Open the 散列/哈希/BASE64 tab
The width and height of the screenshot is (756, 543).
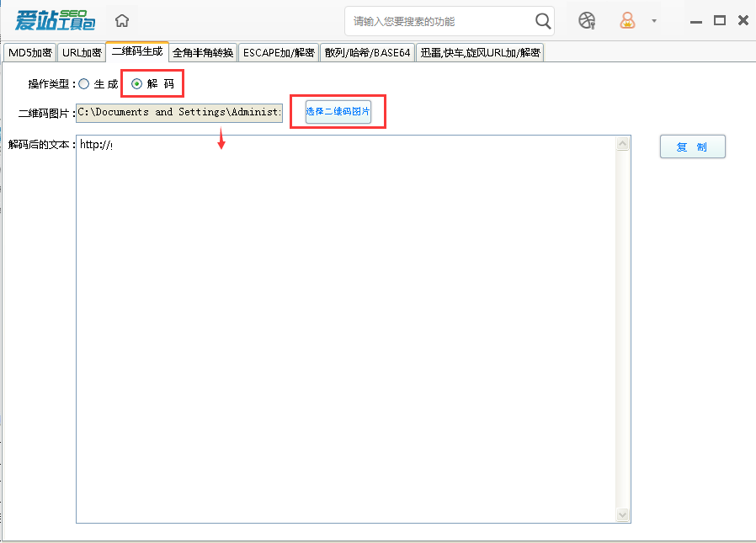(x=367, y=51)
